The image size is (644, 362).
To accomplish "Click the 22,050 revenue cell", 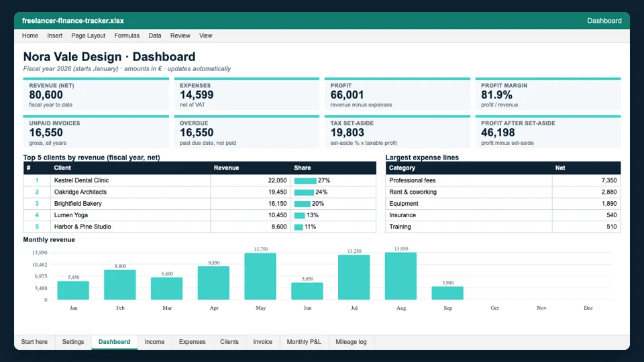I will pos(250,180).
